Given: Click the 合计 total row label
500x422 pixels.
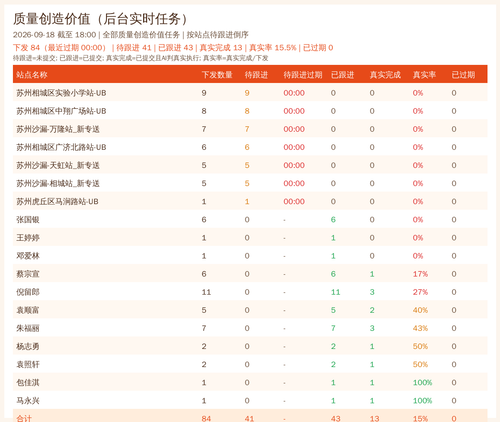Looking at the screenshot, I should [24, 418].
